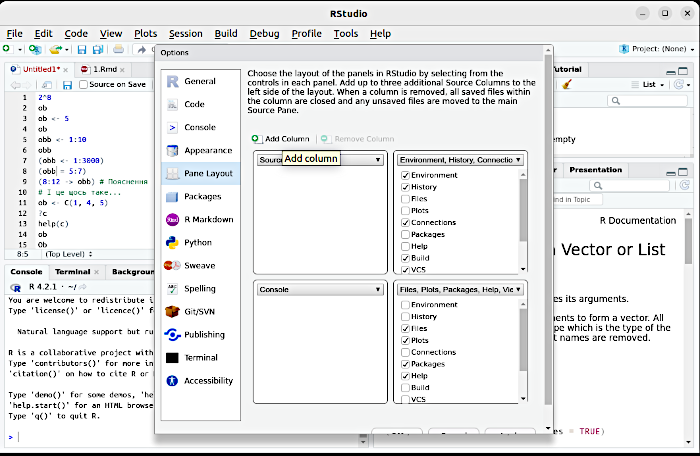
Task: Uncheck Help in bottom-right pane list
Action: tap(405, 376)
